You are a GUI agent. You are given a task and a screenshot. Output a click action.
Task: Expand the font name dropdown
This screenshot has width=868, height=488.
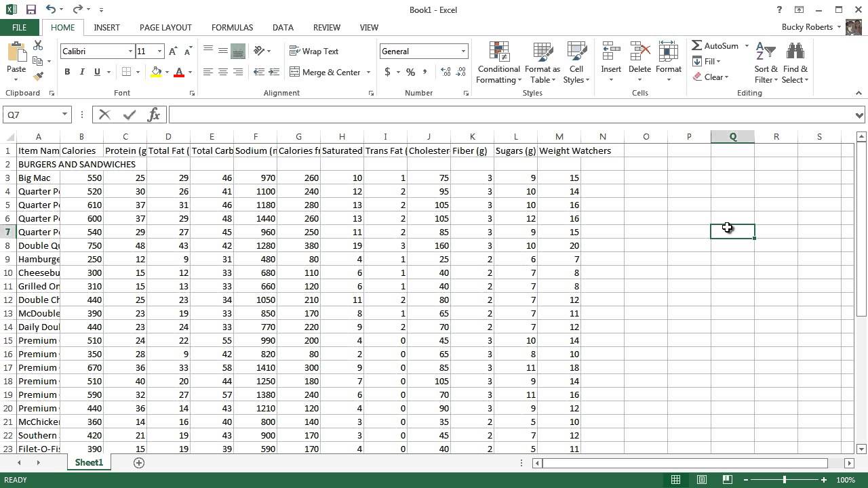coord(130,52)
